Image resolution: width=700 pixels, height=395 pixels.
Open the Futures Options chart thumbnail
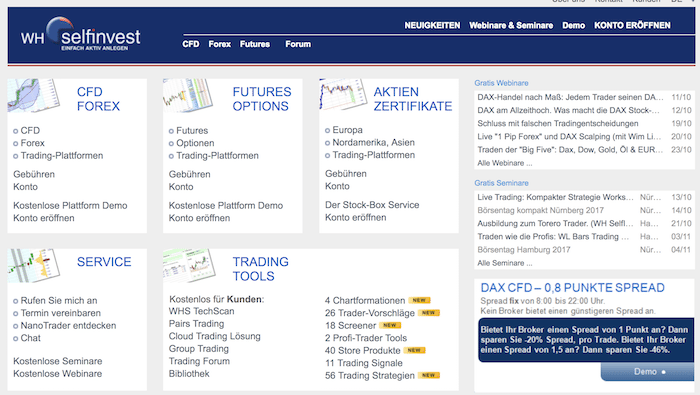[188, 95]
